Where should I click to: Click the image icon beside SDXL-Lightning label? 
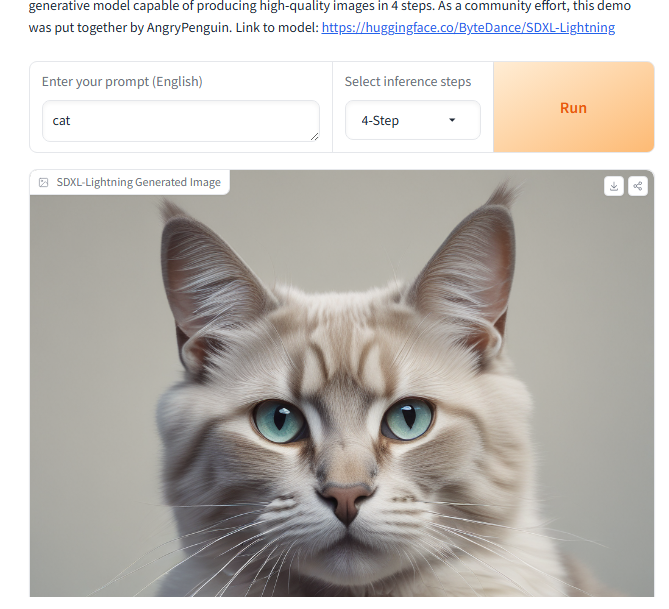tap(44, 183)
